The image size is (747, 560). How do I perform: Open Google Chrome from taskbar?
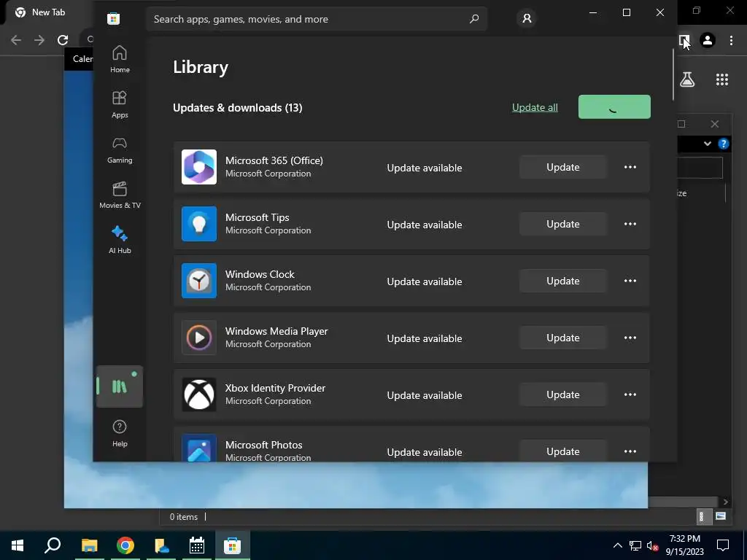[125, 545]
